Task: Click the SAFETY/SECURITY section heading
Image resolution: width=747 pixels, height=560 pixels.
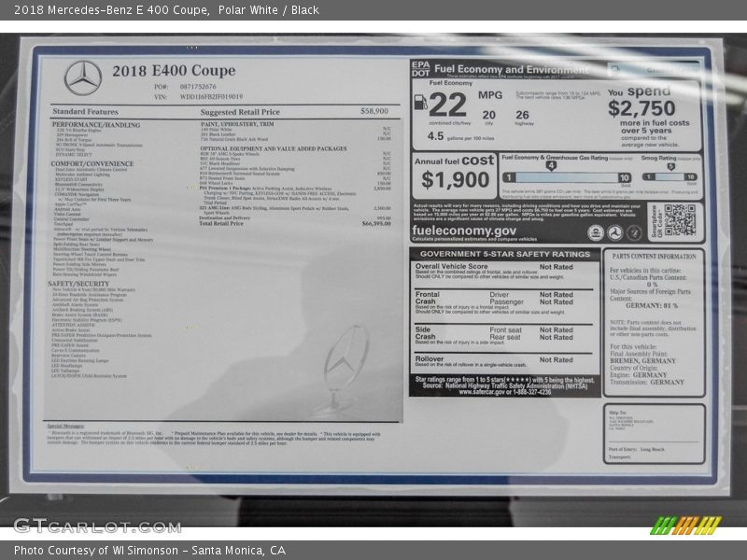Action: coord(78,284)
